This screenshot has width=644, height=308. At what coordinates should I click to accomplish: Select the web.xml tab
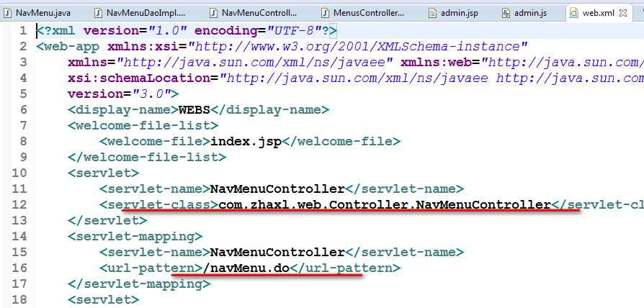coord(598,13)
